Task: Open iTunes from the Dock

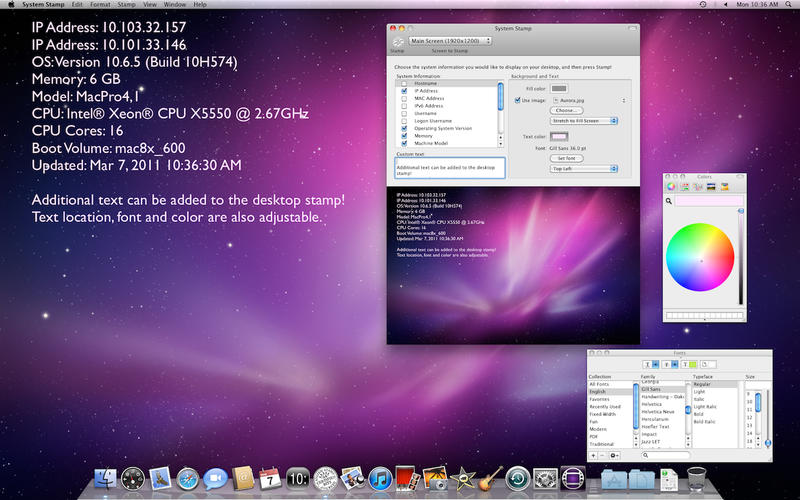Action: tap(380, 478)
